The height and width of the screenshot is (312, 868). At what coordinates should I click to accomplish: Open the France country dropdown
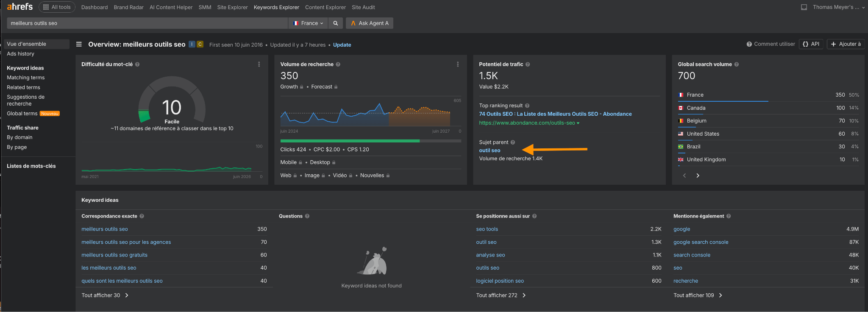coord(308,23)
